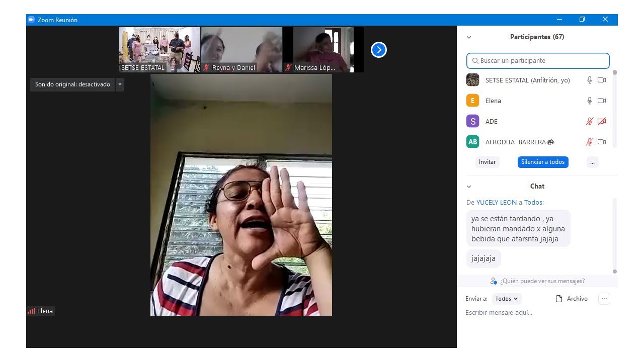Image resolution: width=644 pixels, height=362 pixels.
Task: Toggle Elena's camera icon in participants
Action: click(x=601, y=101)
